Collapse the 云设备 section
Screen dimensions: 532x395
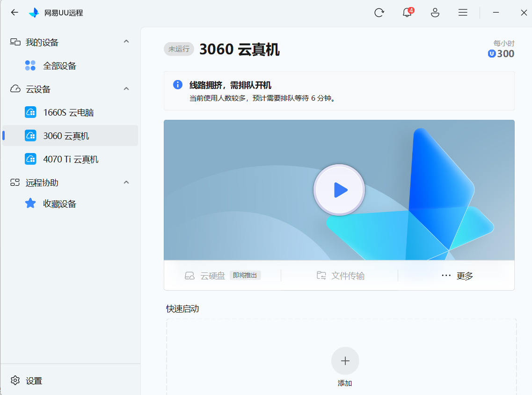click(126, 89)
